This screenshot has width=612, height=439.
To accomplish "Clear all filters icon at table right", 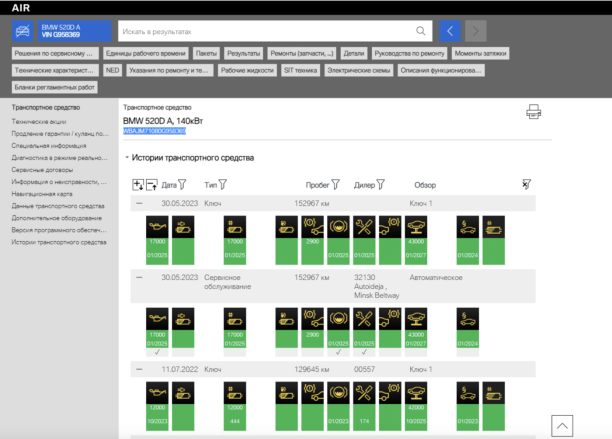I will [526, 184].
